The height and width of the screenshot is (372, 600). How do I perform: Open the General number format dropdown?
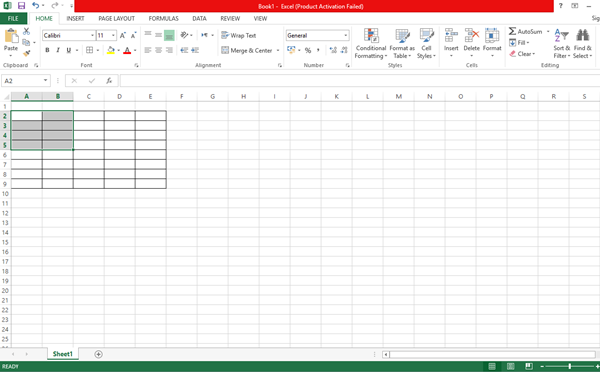(x=346, y=35)
